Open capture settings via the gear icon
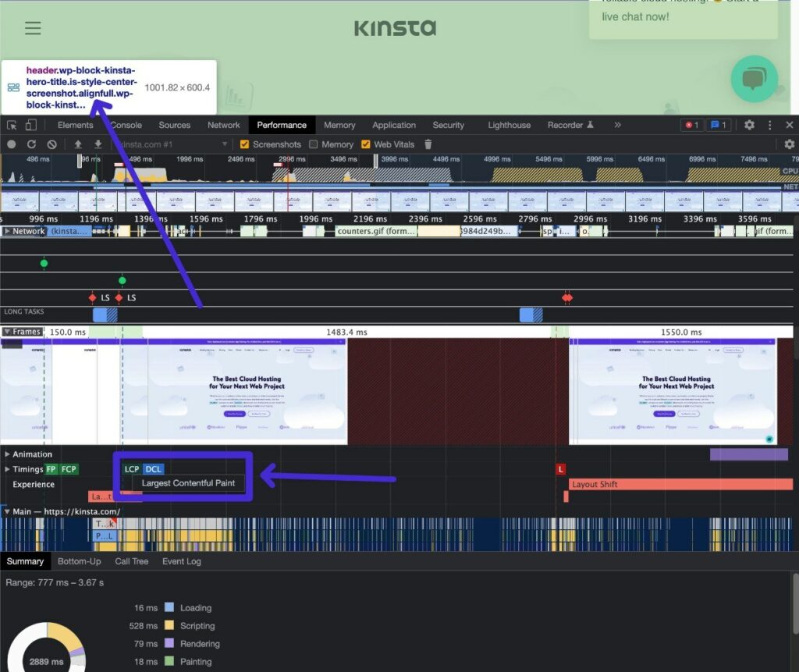799x672 pixels. coord(790,144)
